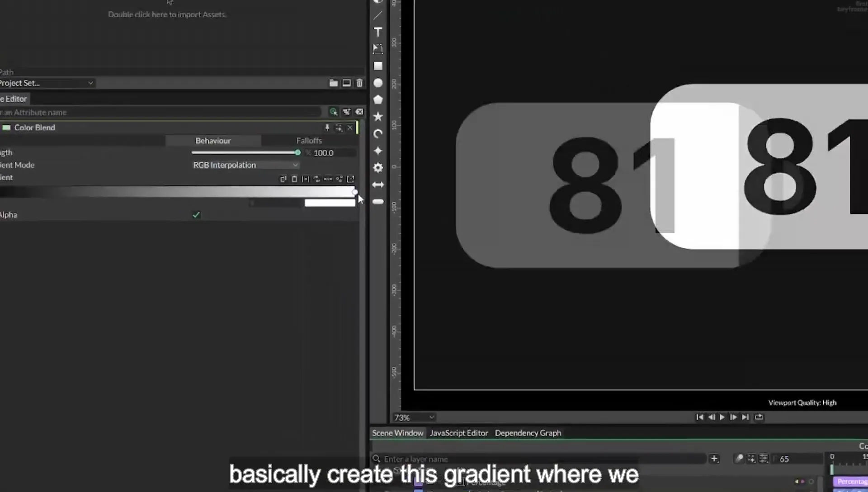868x492 pixels.
Task: Close the Color Blend attribute panel
Action: click(x=350, y=128)
